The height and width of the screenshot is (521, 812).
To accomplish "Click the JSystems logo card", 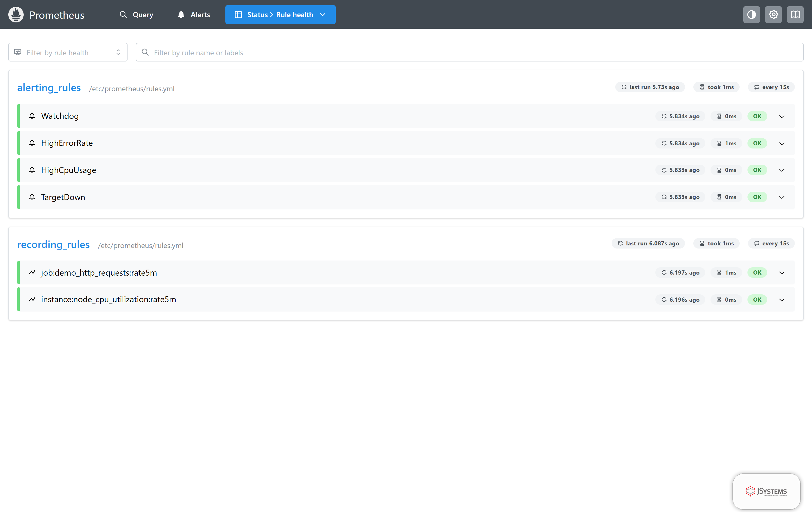I will (x=766, y=491).
